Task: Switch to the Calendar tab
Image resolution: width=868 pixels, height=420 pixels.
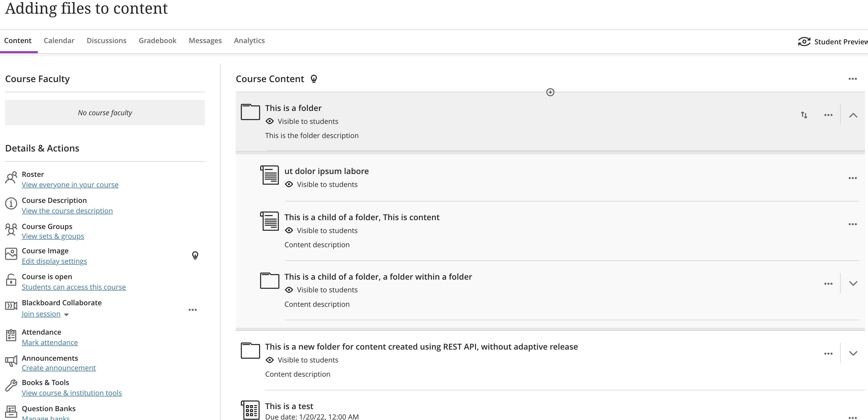Action: pyautogui.click(x=59, y=41)
